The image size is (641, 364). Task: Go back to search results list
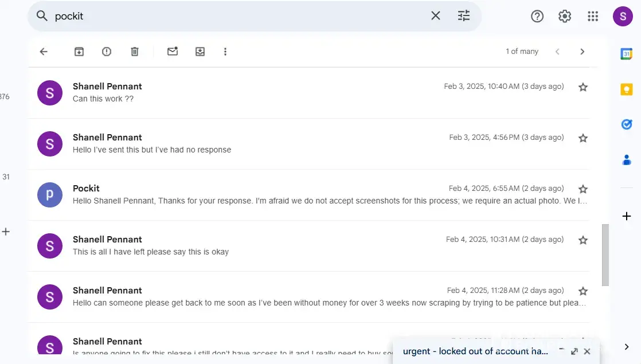pyautogui.click(x=44, y=52)
